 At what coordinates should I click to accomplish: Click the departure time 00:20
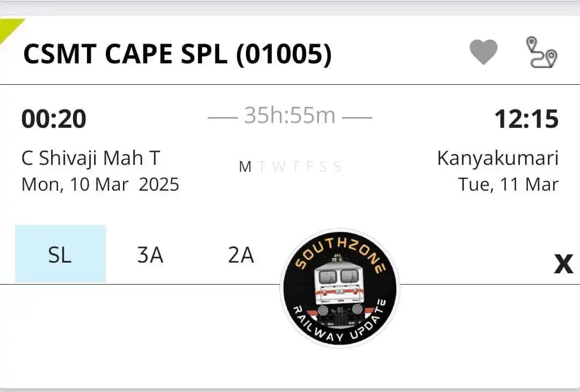54,119
